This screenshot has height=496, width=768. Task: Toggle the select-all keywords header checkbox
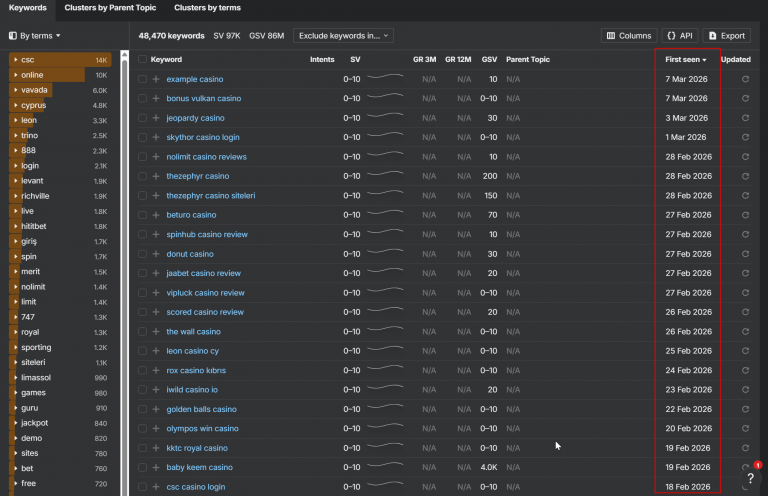(x=143, y=60)
